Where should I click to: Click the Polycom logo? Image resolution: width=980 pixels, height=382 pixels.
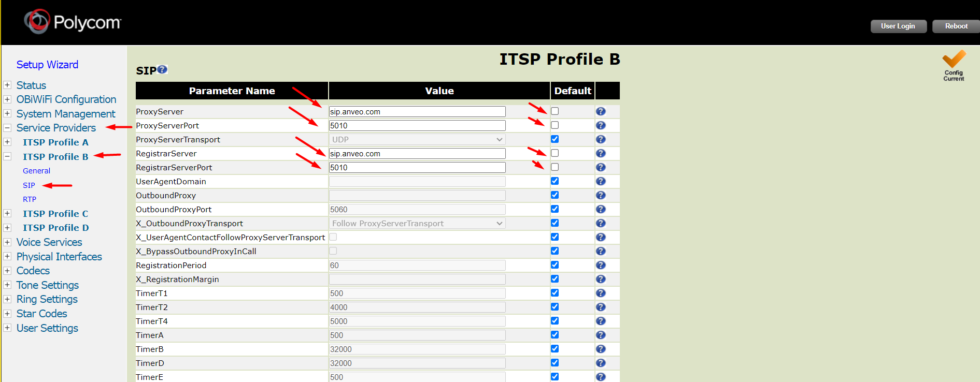click(x=73, y=22)
